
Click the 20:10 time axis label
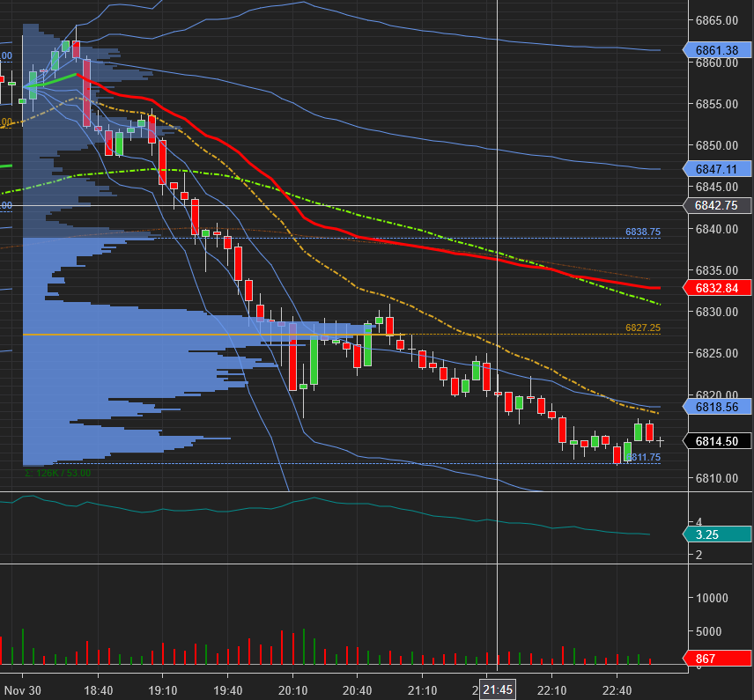(292, 689)
